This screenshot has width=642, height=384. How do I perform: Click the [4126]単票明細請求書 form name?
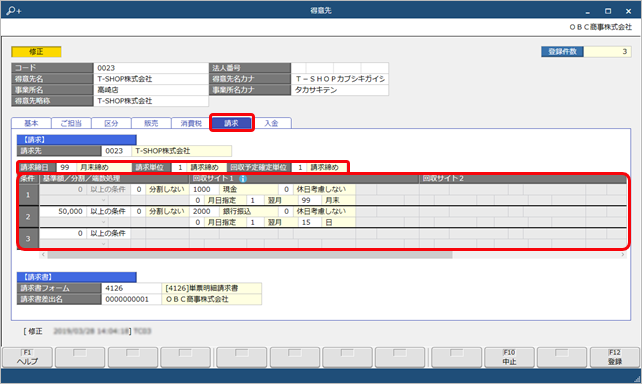tap(212, 288)
